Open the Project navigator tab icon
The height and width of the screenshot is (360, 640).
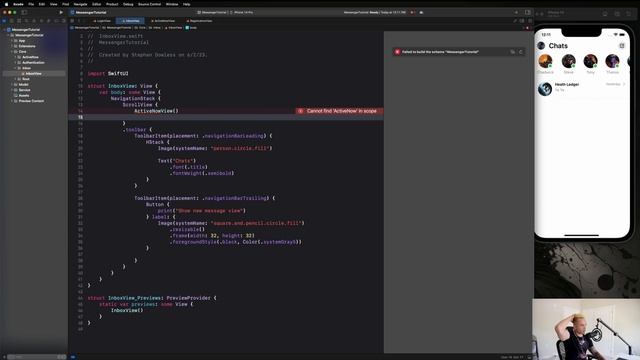(4, 20)
